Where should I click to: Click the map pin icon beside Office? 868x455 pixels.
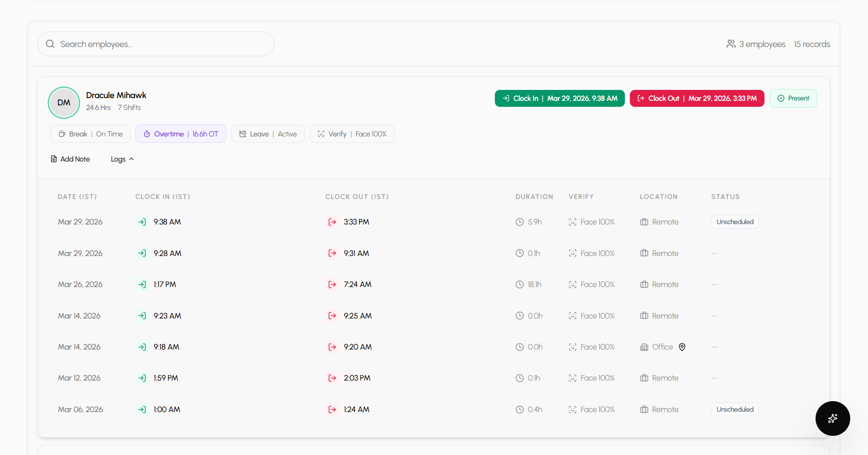click(682, 347)
